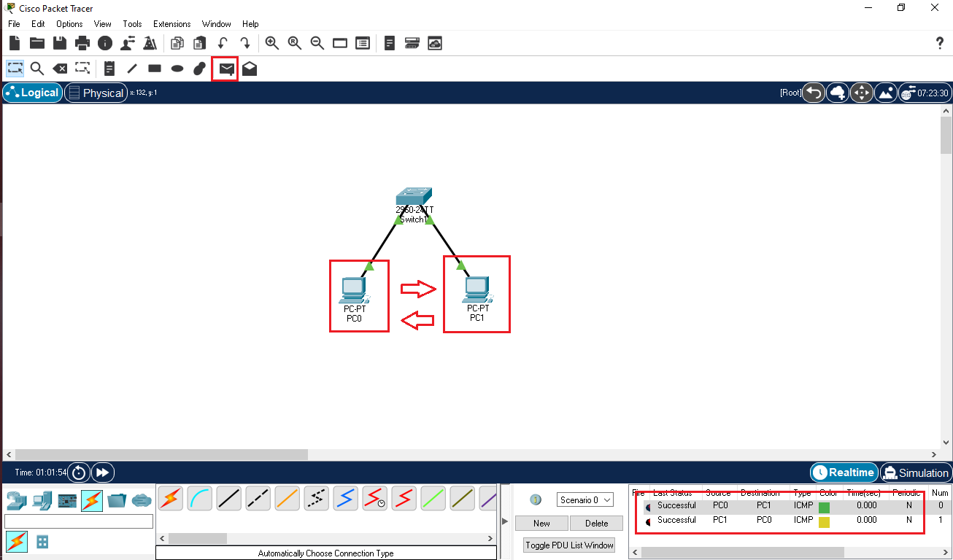Switch to Physical workspace tab
Image resolution: width=953 pixels, height=560 pixels.
pyautogui.click(x=95, y=93)
